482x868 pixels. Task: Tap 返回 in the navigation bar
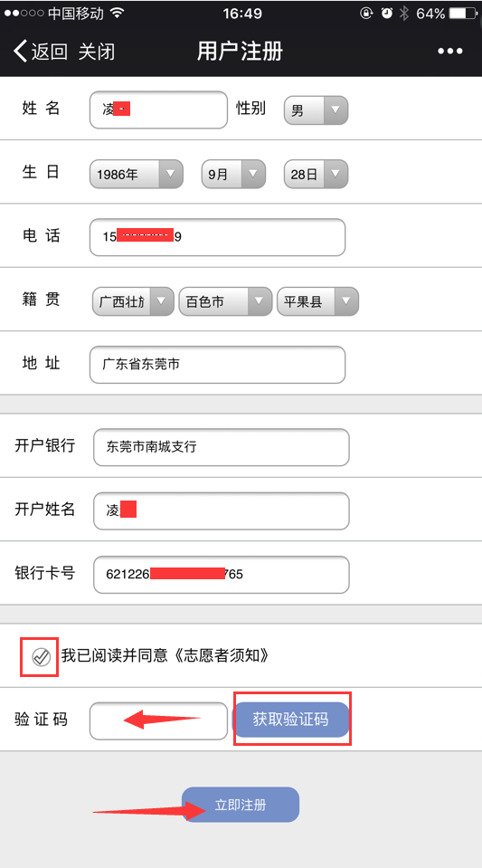pos(49,52)
